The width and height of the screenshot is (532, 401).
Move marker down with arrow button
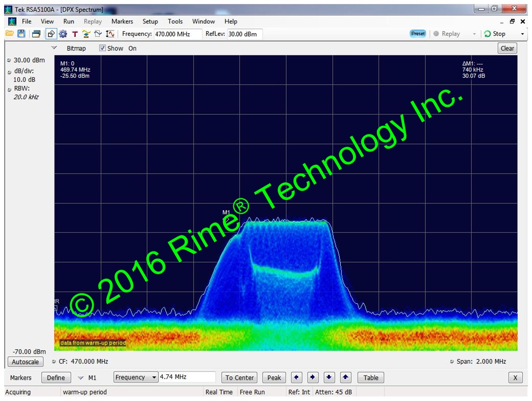[329, 377]
